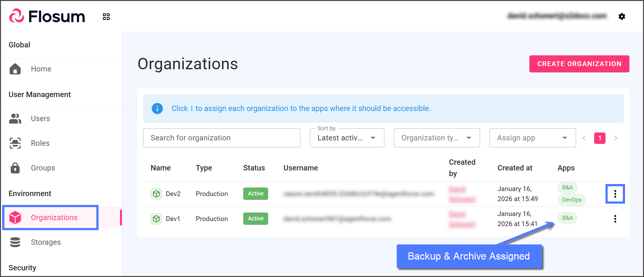644x277 pixels.
Task: Open Groups in the sidebar
Action: [x=43, y=168]
